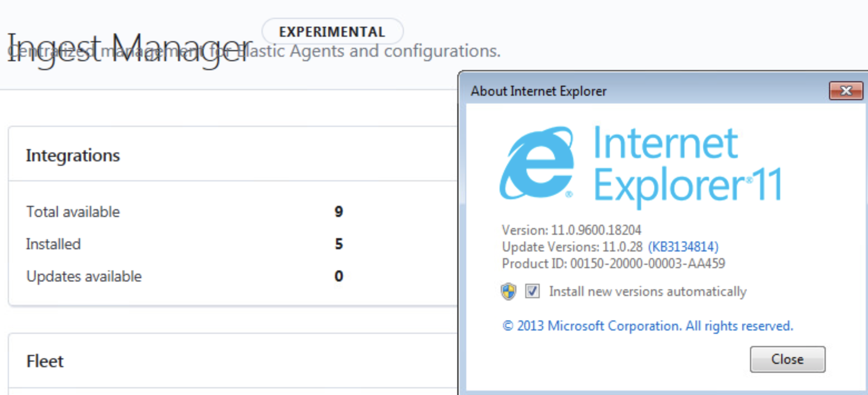The height and width of the screenshot is (395, 868).
Task: Click the EXPERIMENTAL badge
Action: pyautogui.click(x=332, y=32)
